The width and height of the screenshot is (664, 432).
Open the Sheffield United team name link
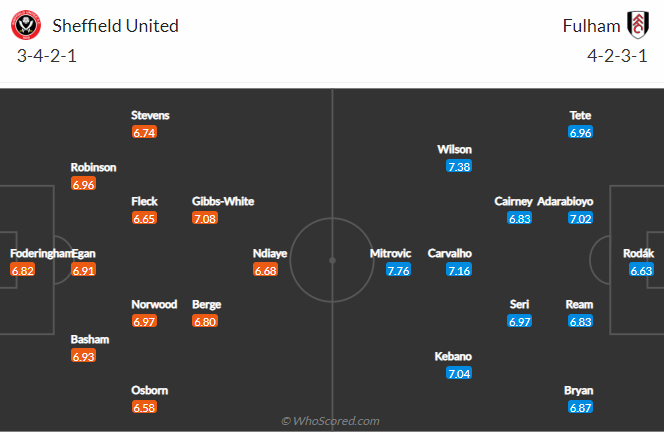click(115, 26)
